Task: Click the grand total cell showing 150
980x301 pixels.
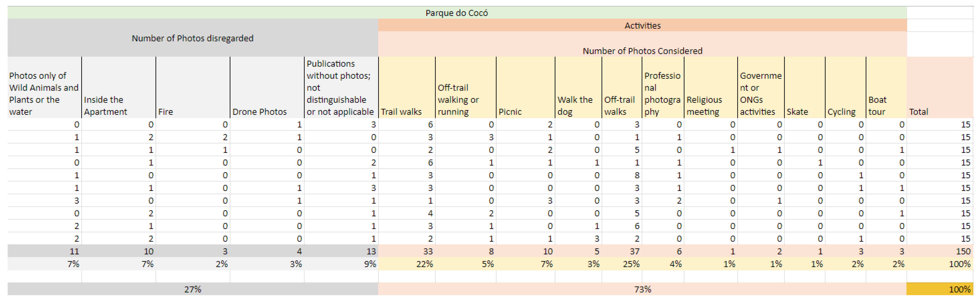Action: point(940,251)
